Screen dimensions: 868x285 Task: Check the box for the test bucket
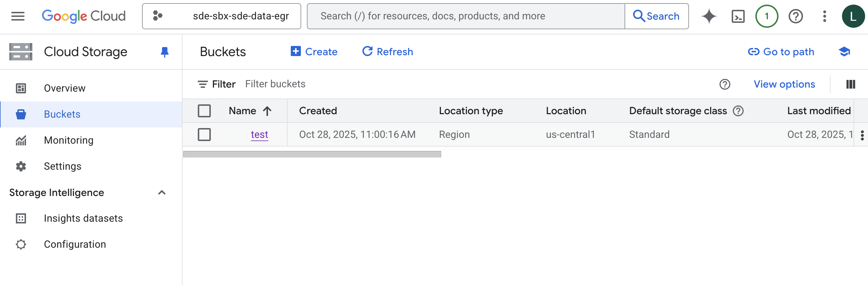pyautogui.click(x=204, y=134)
